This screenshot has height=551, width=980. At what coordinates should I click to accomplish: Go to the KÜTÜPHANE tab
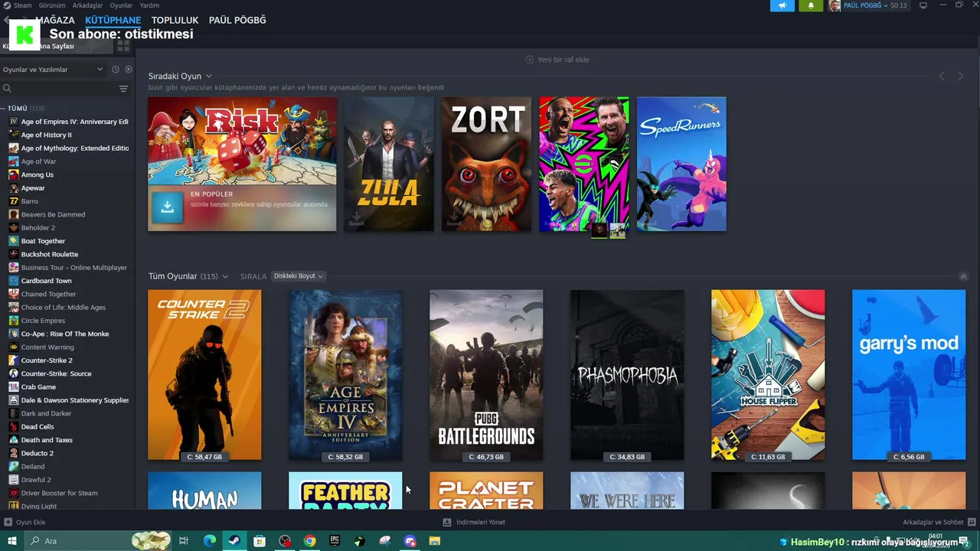pos(113,20)
